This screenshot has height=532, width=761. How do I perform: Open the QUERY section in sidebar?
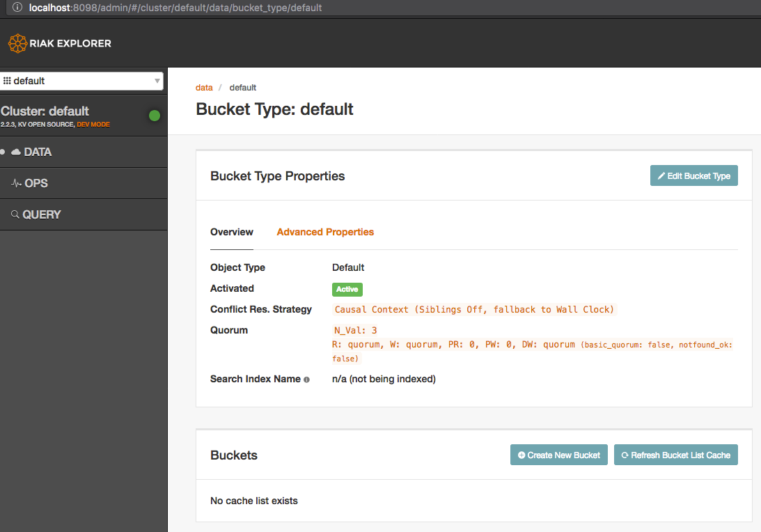pyautogui.click(x=84, y=214)
